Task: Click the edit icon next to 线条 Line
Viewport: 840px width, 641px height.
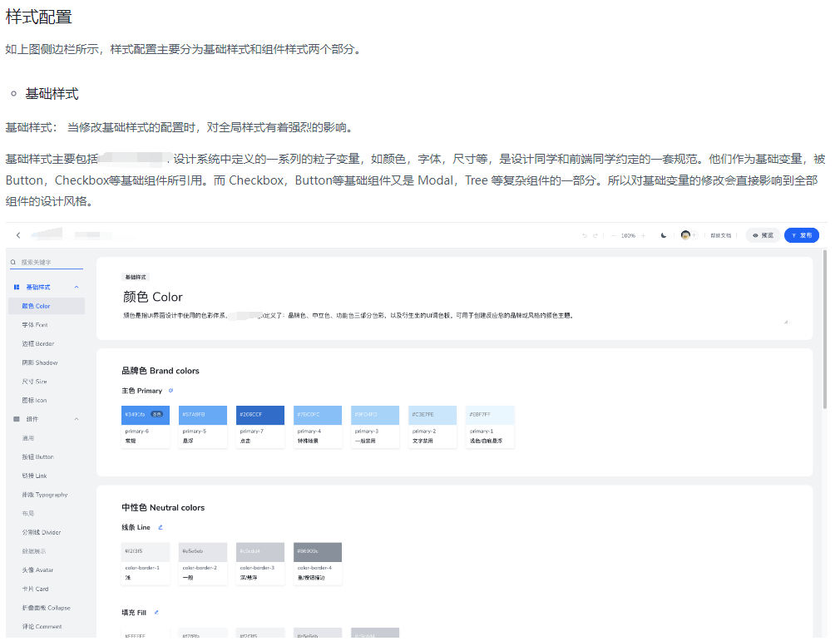Action: pos(161,527)
